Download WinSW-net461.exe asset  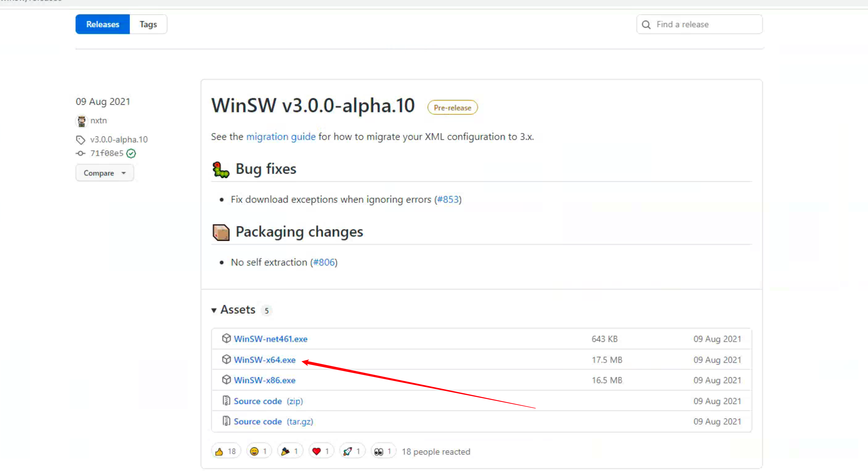(x=270, y=339)
